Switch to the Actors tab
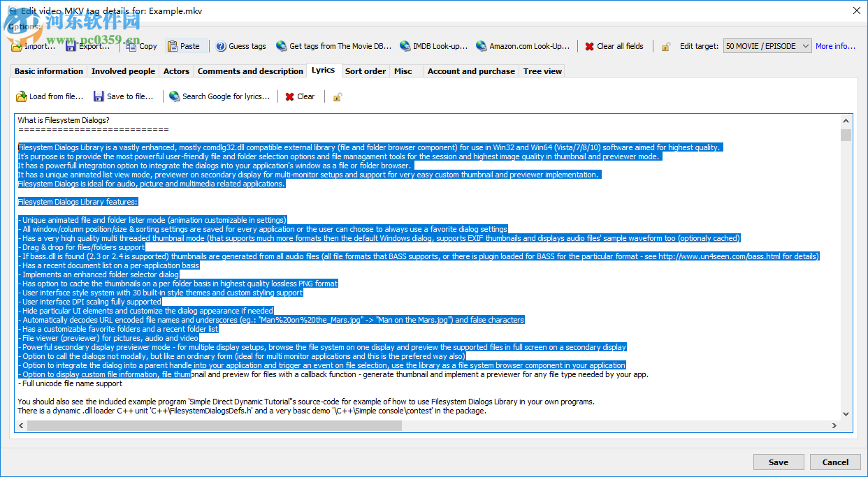This screenshot has height=477, width=868. pos(175,71)
